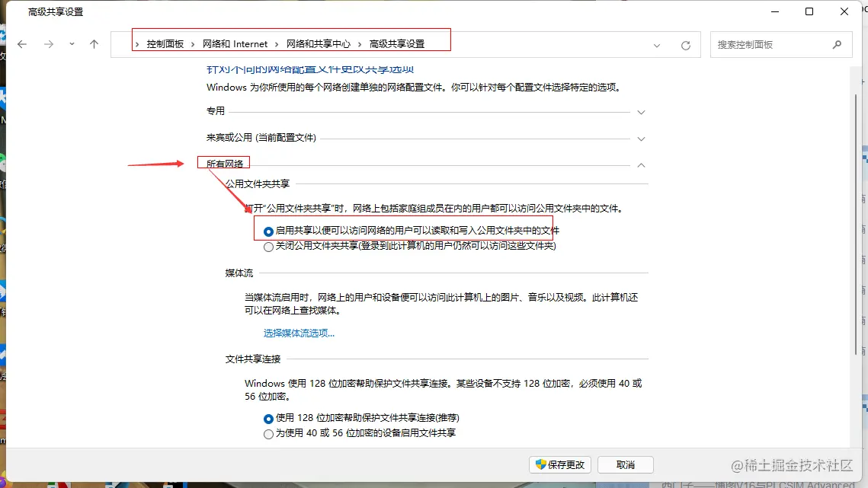868x488 pixels.
Task: Go forward with the right arrow
Action: [x=49, y=44]
